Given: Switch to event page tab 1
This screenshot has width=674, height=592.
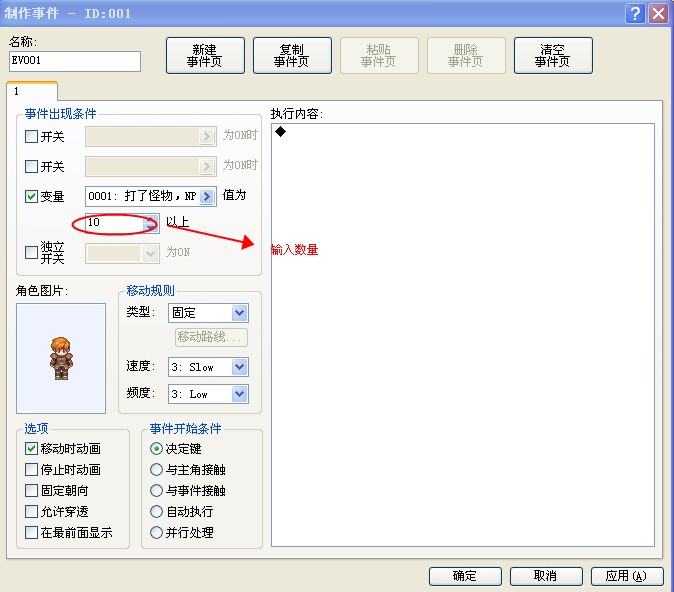Looking at the screenshot, I should tap(32, 91).
